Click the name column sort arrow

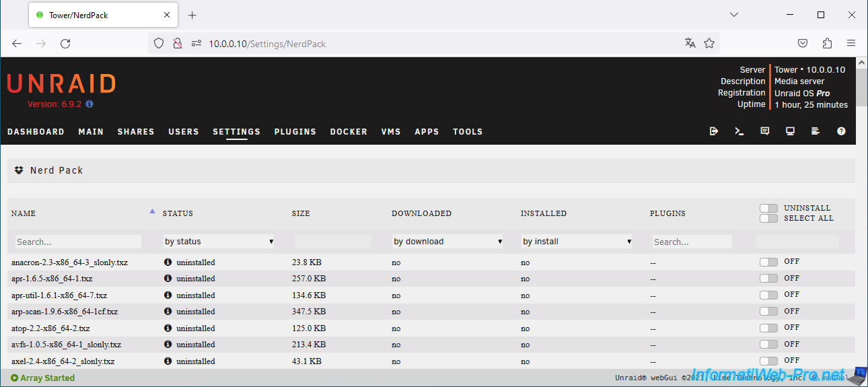(x=153, y=211)
